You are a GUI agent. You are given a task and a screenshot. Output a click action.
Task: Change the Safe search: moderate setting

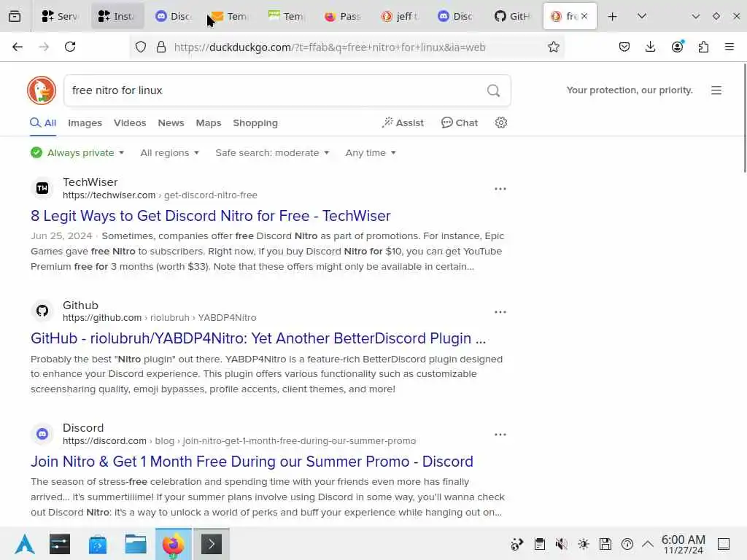click(272, 153)
